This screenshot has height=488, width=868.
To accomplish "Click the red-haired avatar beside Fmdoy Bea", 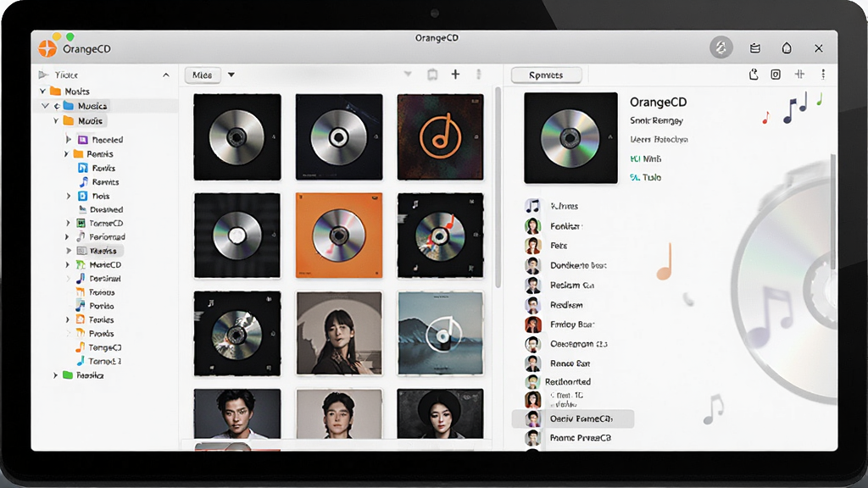I will [x=532, y=324].
